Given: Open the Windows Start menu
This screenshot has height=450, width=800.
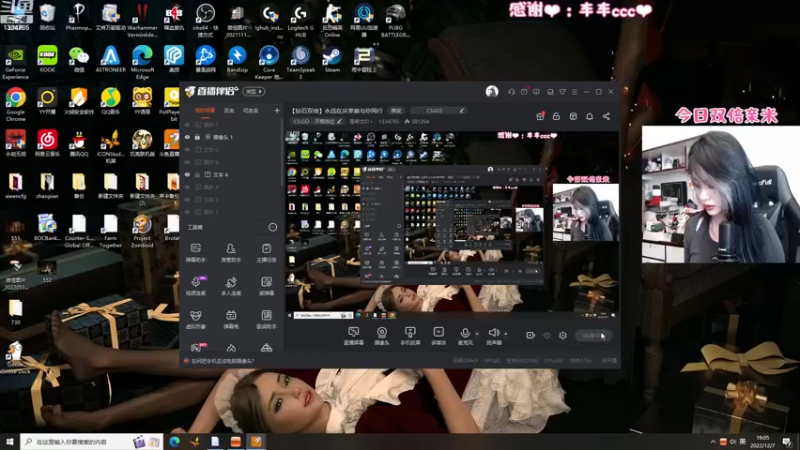Looking at the screenshot, I should (x=10, y=441).
